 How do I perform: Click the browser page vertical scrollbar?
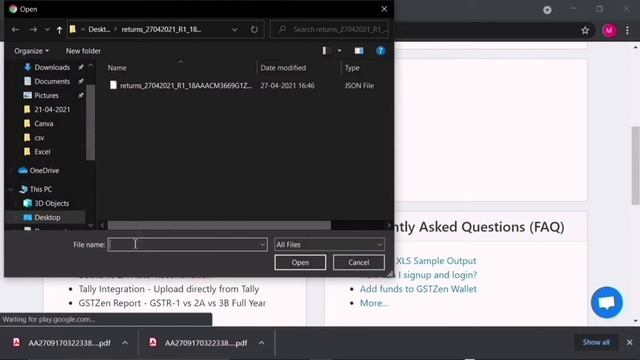(635, 165)
